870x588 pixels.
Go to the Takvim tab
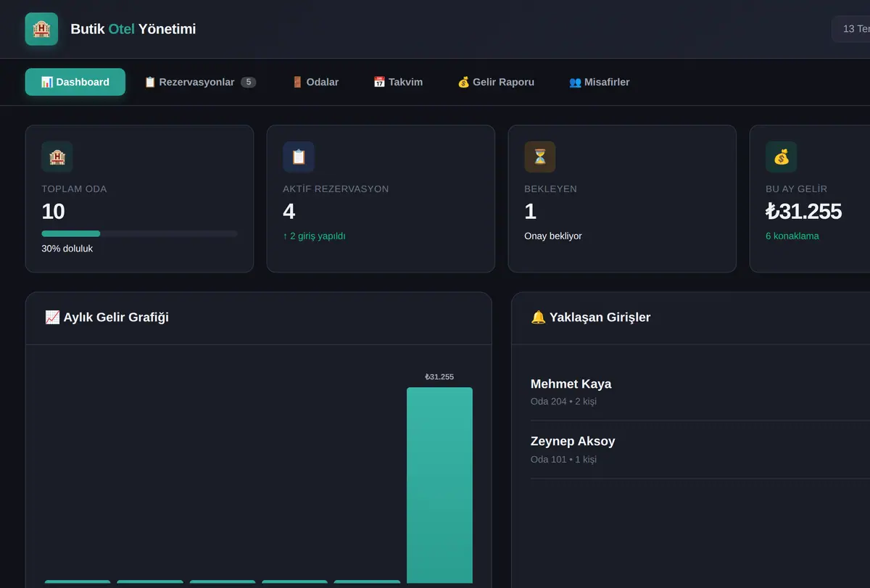(x=398, y=82)
